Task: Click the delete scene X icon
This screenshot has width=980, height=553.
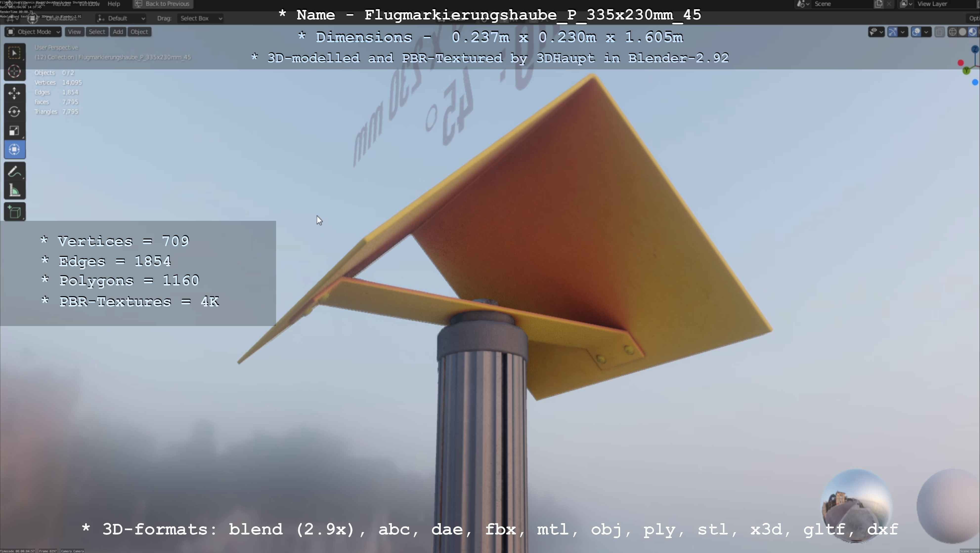Action: click(889, 4)
